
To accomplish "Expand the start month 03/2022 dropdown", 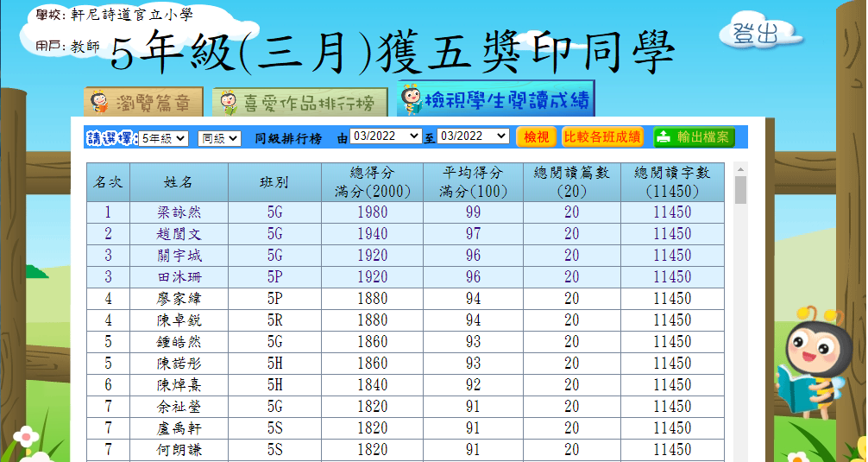I will click(x=386, y=136).
